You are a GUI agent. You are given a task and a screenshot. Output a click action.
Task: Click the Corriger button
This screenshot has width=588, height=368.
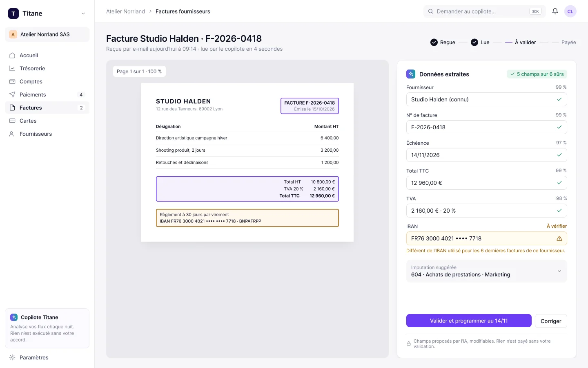[x=551, y=321]
